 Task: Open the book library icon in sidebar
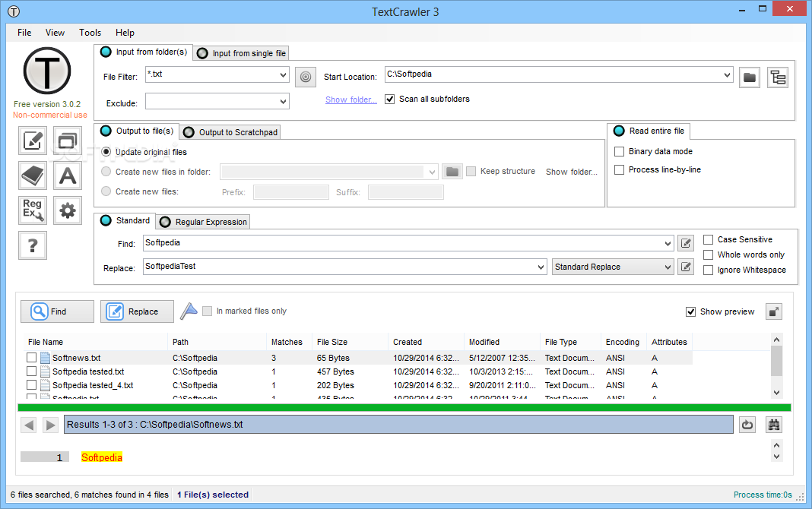pos(33,175)
